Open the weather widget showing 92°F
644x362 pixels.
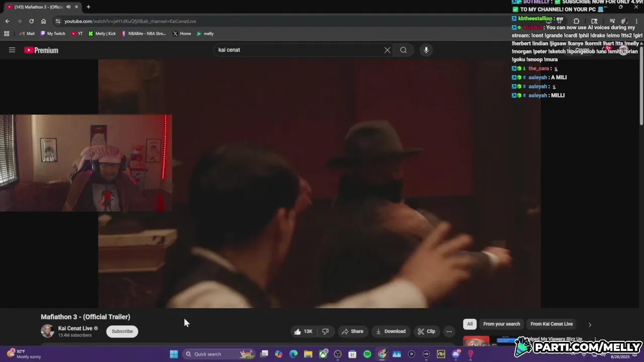(24, 354)
